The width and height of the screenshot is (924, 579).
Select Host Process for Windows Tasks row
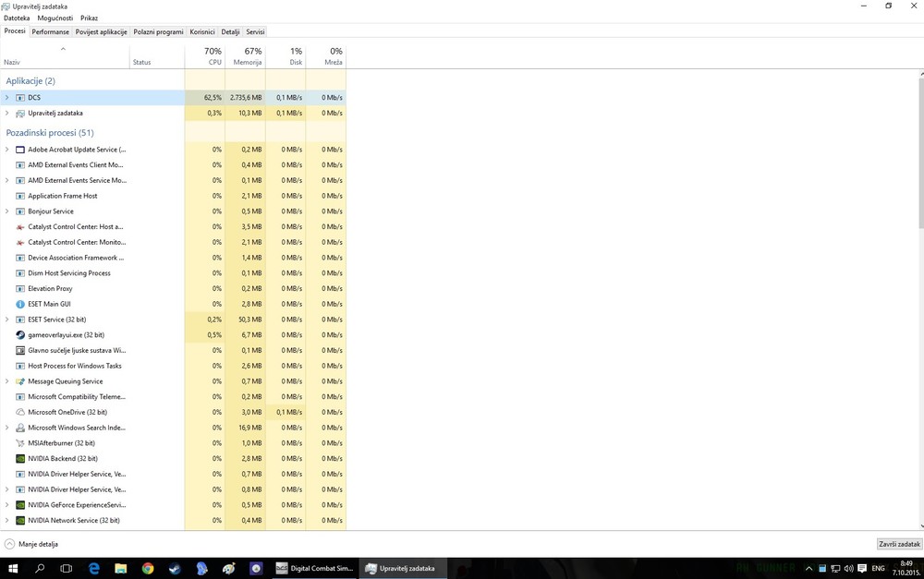173,366
